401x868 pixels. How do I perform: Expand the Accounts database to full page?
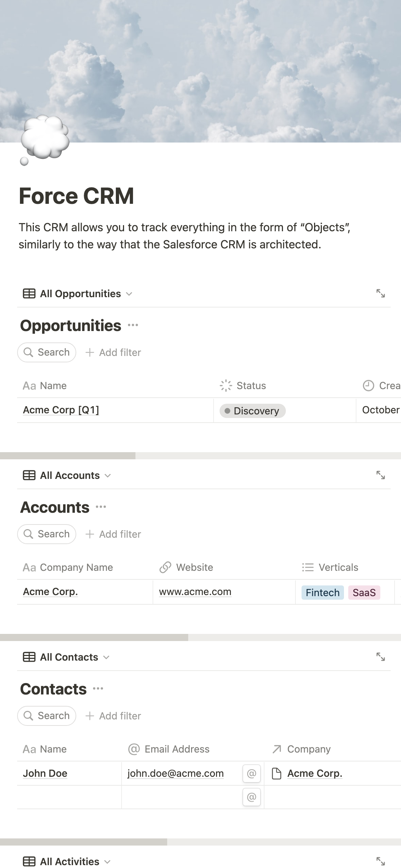(380, 475)
